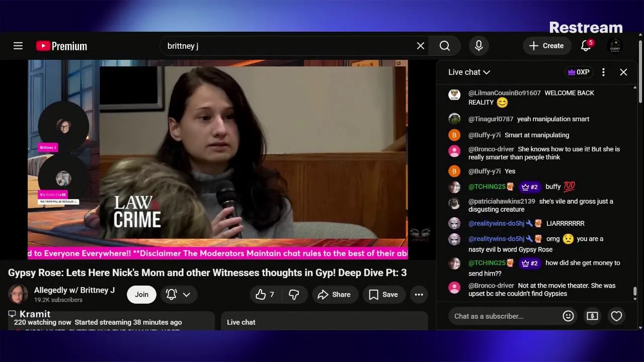This screenshot has height=362, width=644.
Task: Open the Create menu
Action: tap(546, 46)
